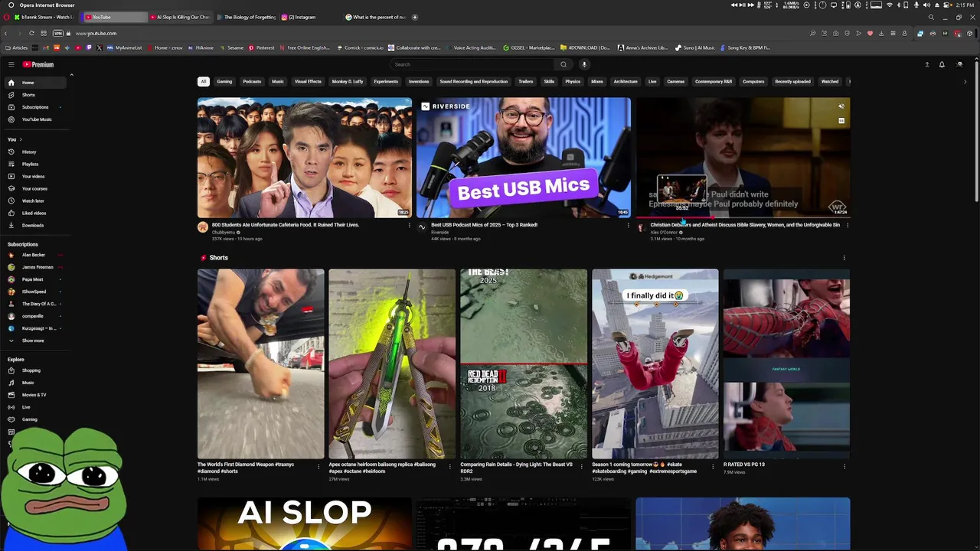
Task: Click the YouTube Premium logo
Action: pos(38,64)
